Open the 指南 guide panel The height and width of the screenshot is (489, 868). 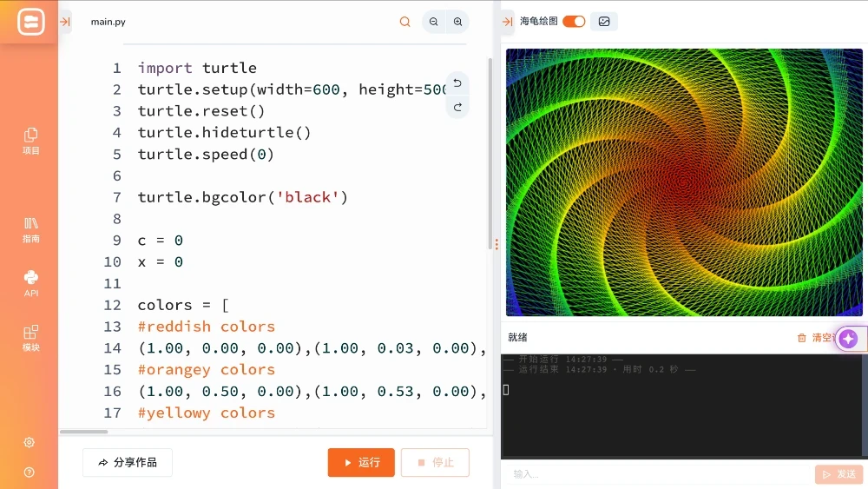(x=31, y=230)
